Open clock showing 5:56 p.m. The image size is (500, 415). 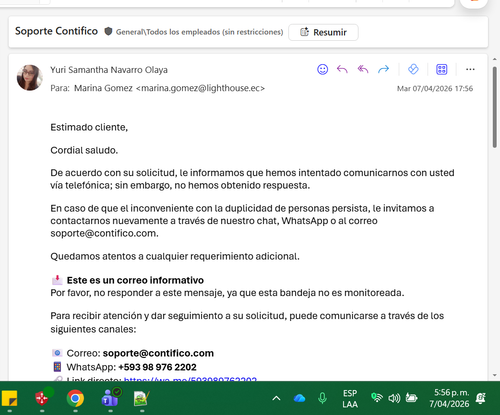[x=449, y=398]
